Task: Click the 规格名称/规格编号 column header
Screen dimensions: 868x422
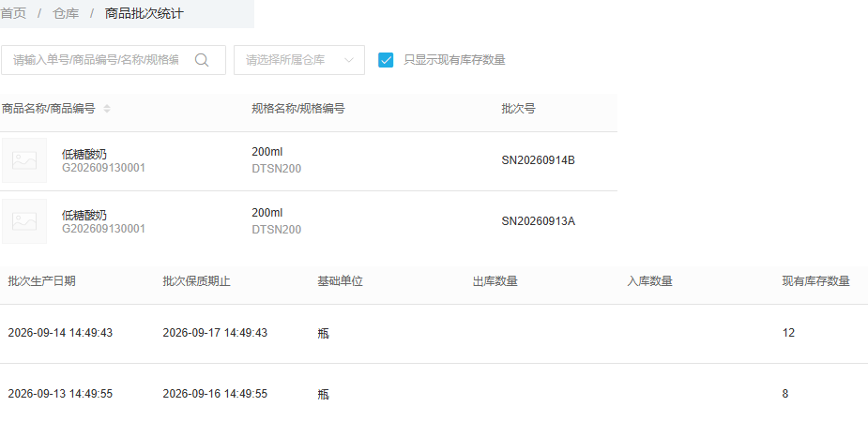Action: (297, 109)
